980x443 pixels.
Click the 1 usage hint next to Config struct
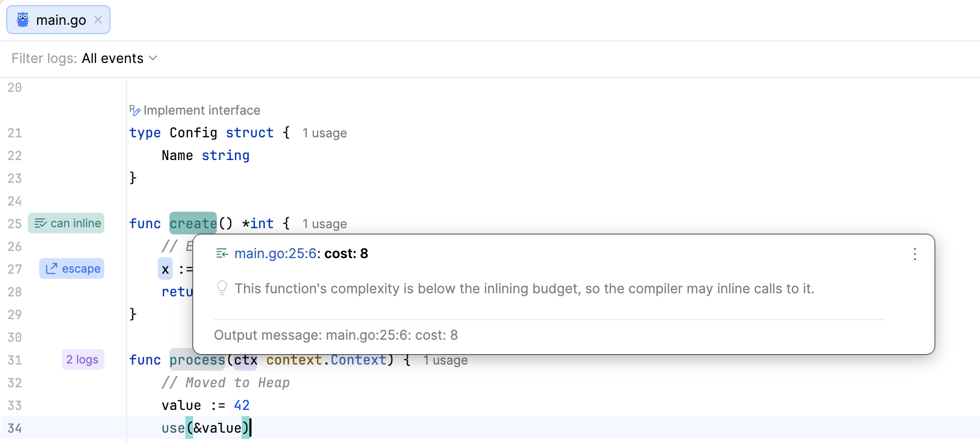click(324, 133)
